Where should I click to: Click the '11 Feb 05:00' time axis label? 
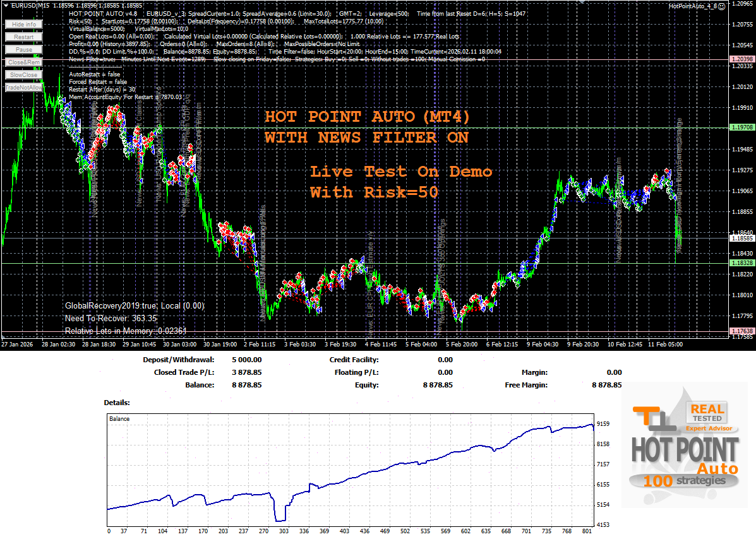665,345
